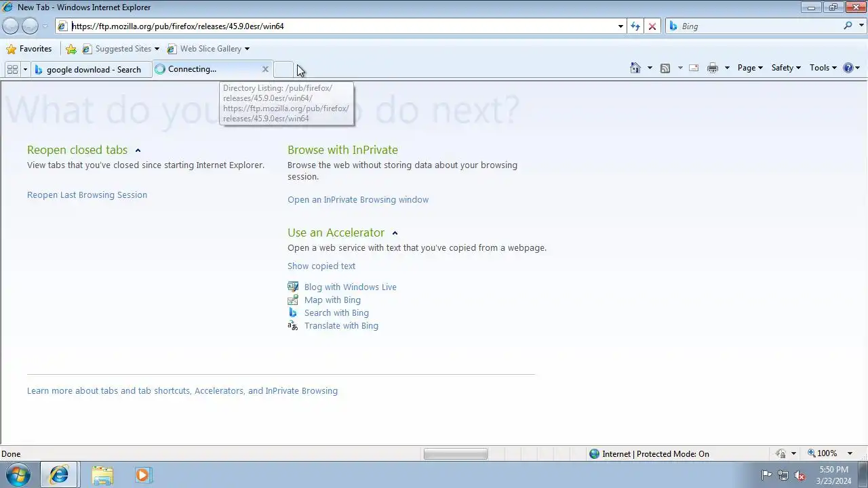Viewport: 868px width, 488px height.
Task: Click the Forward navigation arrow
Action: click(30, 26)
